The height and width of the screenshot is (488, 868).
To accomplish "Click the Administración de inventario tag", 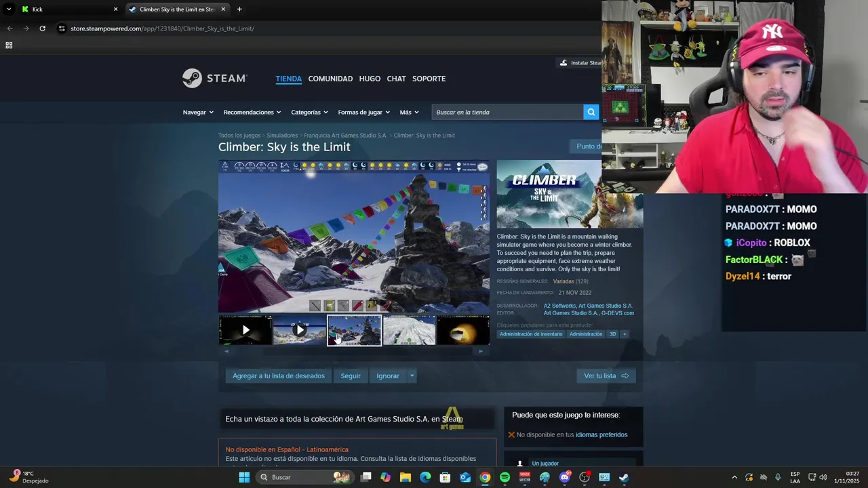I will (531, 334).
